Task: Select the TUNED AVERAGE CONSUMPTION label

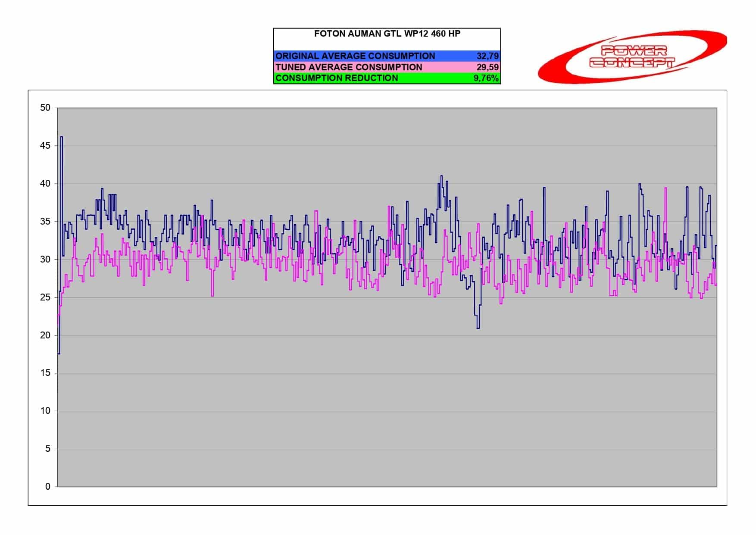Action: point(349,67)
